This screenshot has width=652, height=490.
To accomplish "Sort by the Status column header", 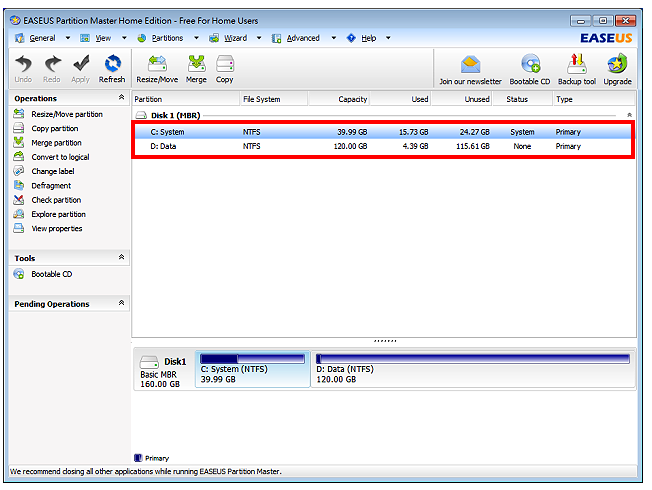I will click(x=523, y=99).
